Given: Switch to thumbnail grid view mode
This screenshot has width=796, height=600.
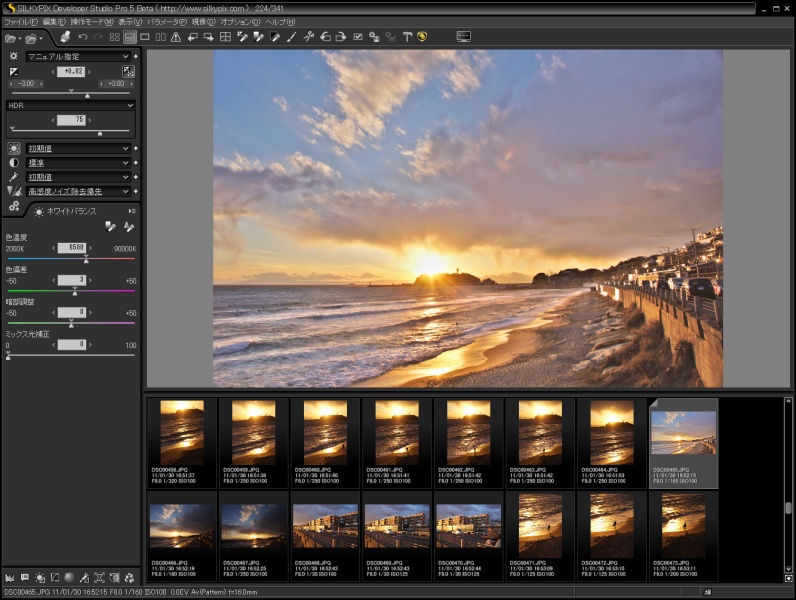Looking at the screenshot, I should click(x=115, y=37).
